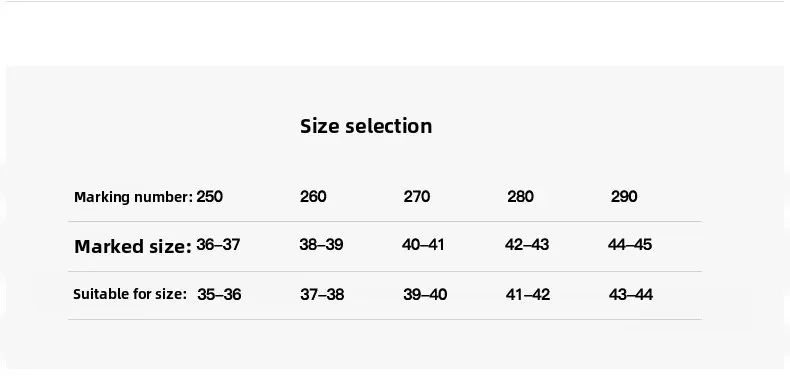The width and height of the screenshot is (790, 385).
Task: Click suitable size 35–36
Action: 219,294
